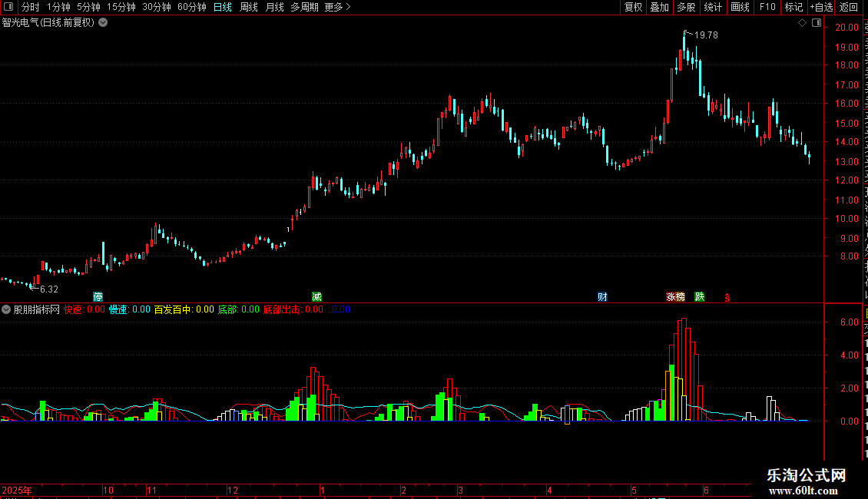Screen dimensions: 868x499
Task: Click the 标记 mark button
Action: tap(793, 7)
